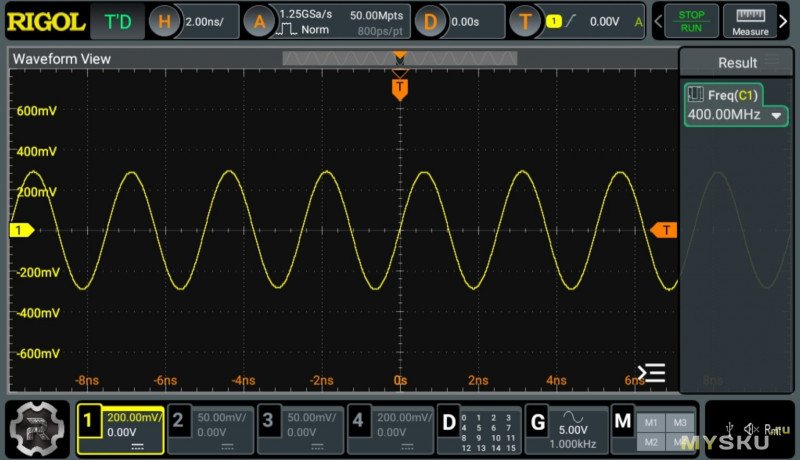Image resolution: width=800 pixels, height=460 pixels.
Task: Enable channel 3
Action: [x=267, y=421]
